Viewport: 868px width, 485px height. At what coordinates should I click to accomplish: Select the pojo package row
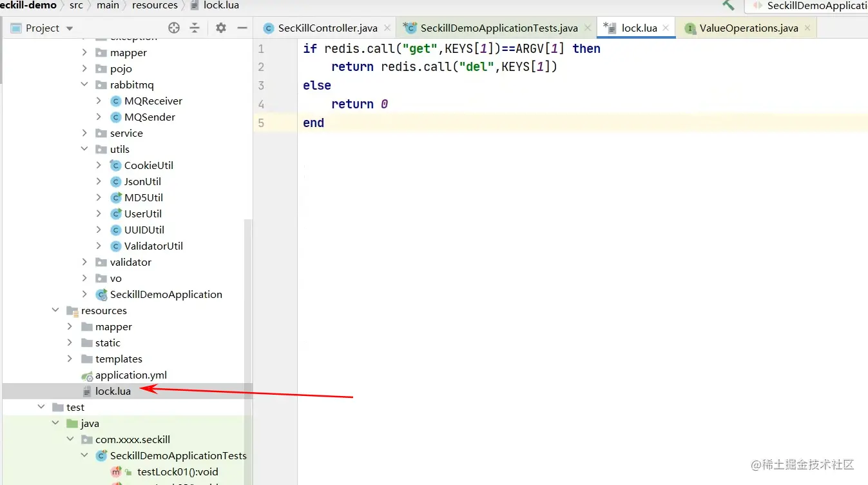tap(127, 68)
